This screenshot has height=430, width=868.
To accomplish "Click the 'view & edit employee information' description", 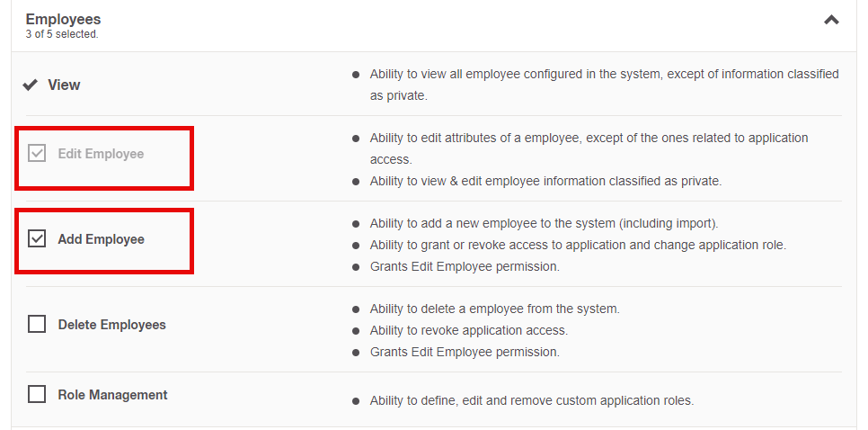I will pos(545,181).
